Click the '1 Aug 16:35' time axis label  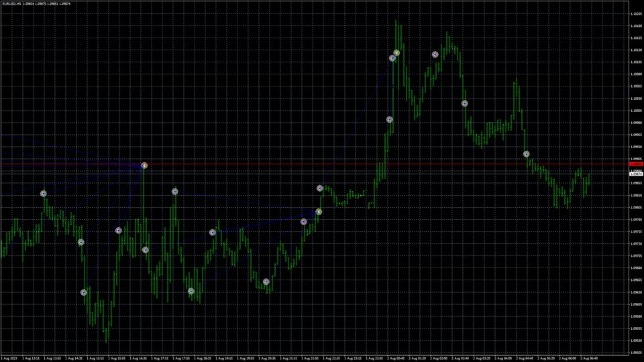[138, 358]
